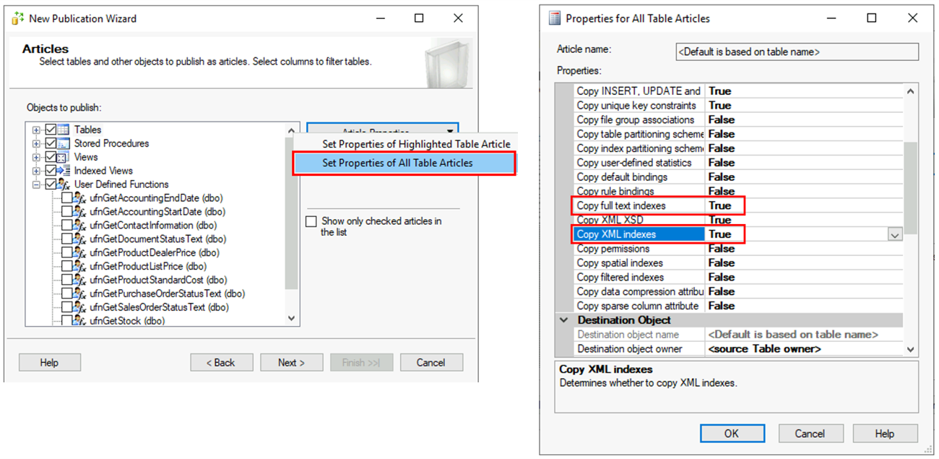Select the Destination object owner row
The width and height of the screenshot is (939, 459).
tap(739, 349)
